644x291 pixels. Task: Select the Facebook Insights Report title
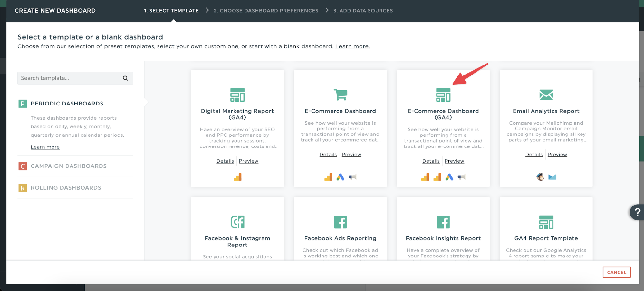click(x=443, y=238)
